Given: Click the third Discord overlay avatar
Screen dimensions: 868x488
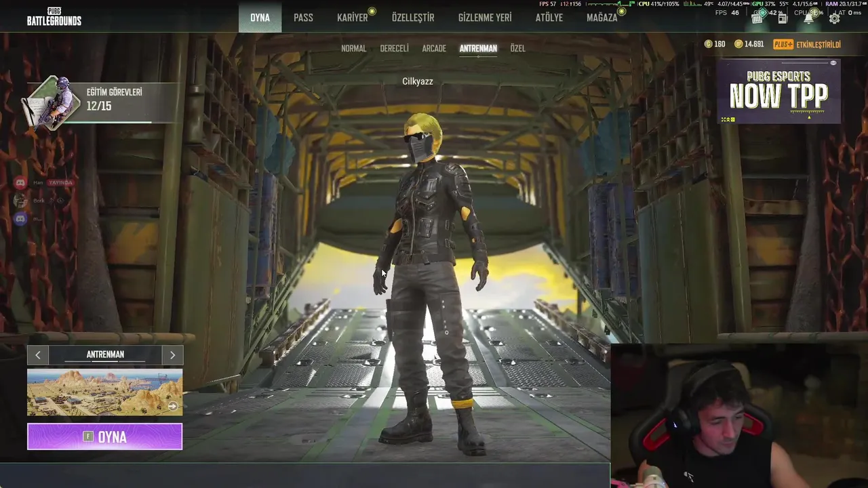Looking at the screenshot, I should (x=20, y=219).
